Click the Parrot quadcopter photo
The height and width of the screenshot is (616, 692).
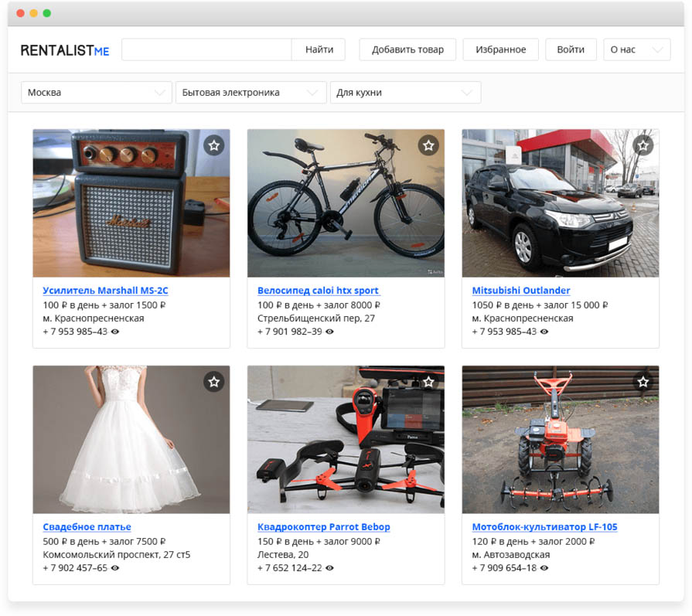click(346, 440)
